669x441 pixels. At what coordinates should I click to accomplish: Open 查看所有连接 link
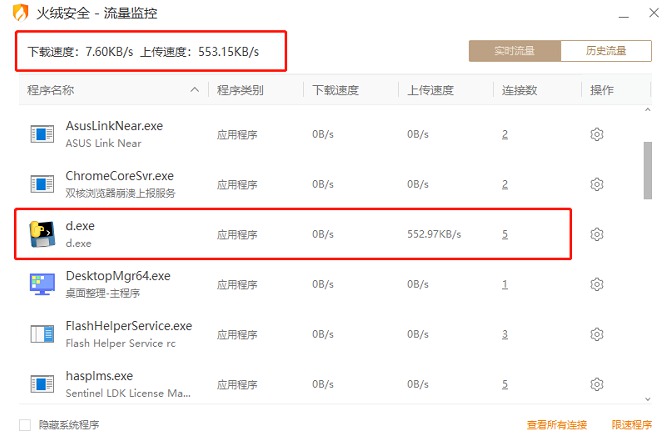(557, 425)
